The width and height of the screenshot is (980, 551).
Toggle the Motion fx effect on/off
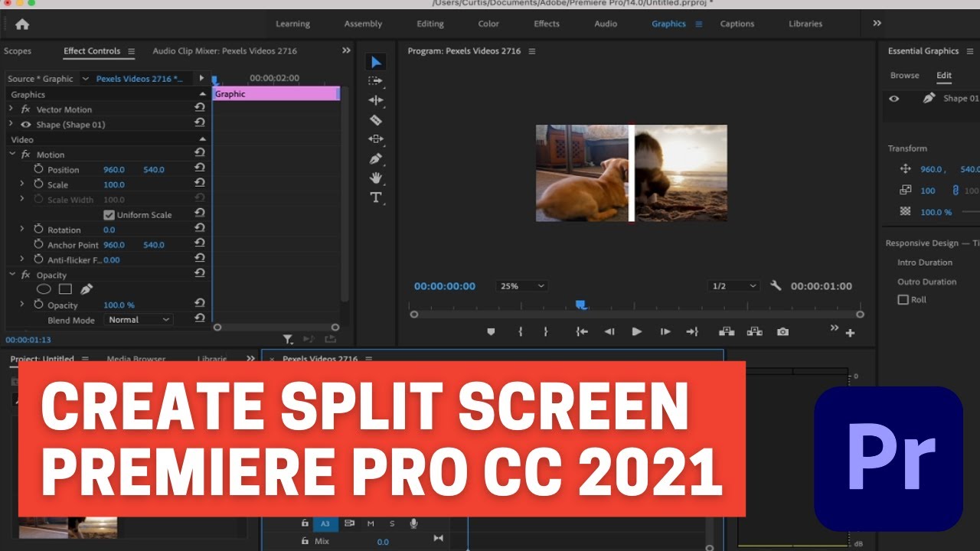pos(26,155)
